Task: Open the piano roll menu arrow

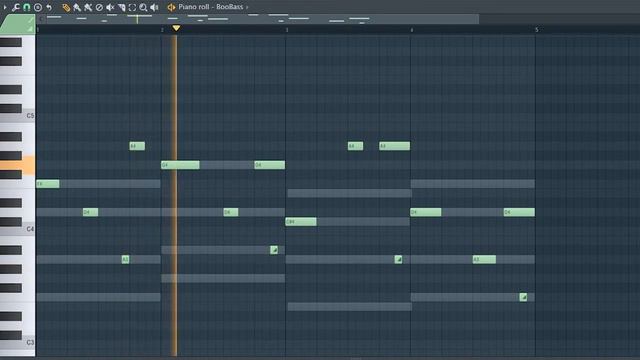Action: click(5, 7)
